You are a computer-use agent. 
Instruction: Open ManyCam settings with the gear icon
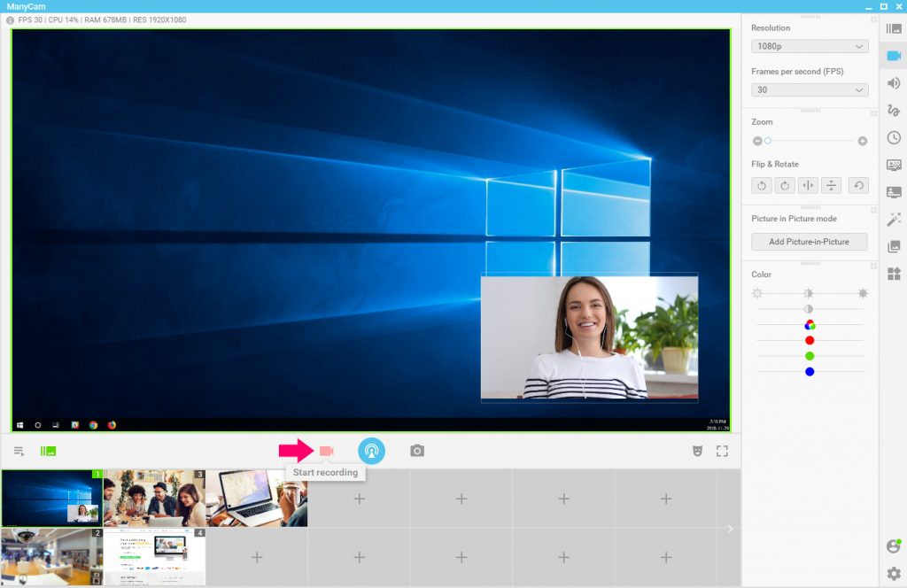[x=894, y=574]
